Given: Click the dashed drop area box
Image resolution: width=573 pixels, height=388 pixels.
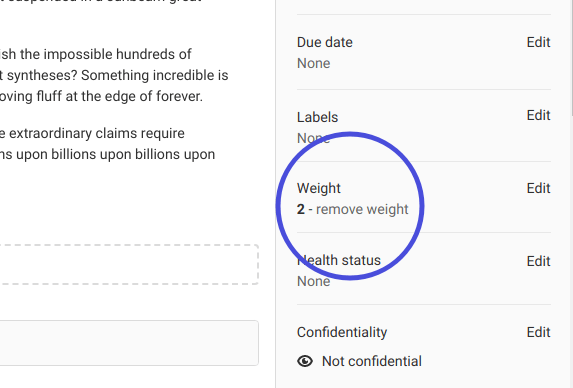Looking at the screenshot, I should pyautogui.click(x=129, y=265).
